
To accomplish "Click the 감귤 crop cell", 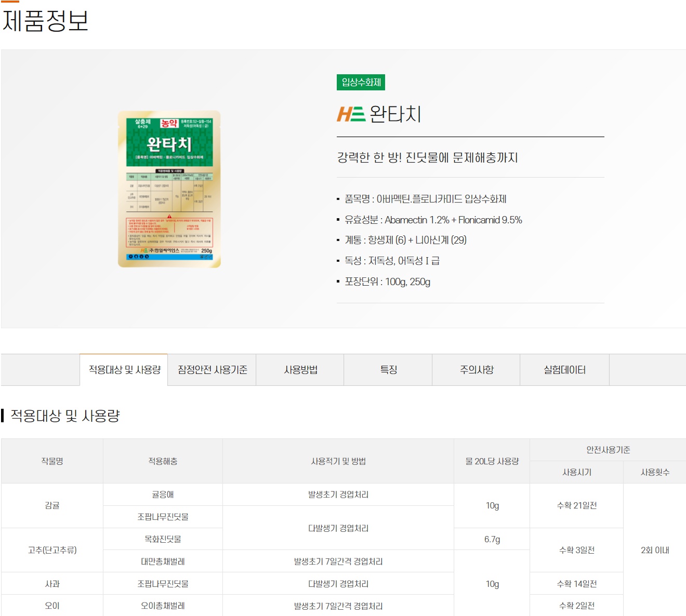I will (52, 505).
